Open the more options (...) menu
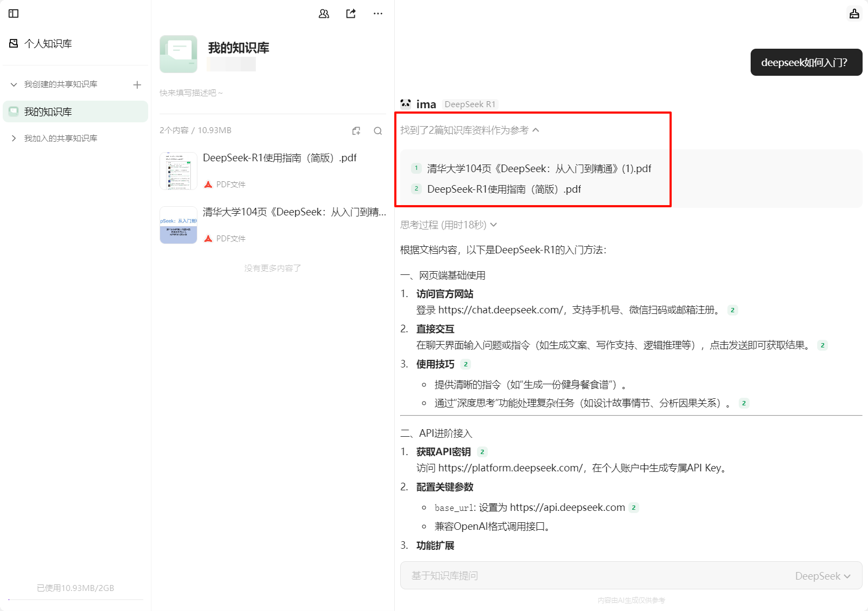868x611 pixels. click(377, 14)
